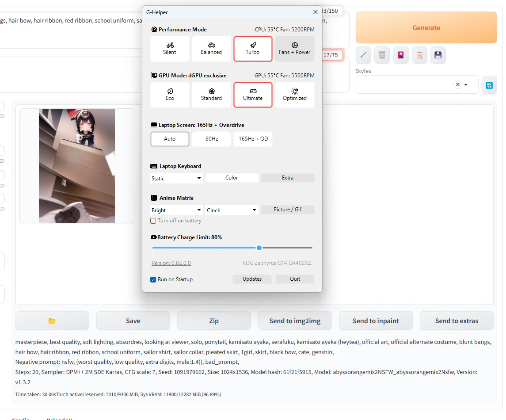The image size is (506, 420).
Task: Click the car icon on Balanced
Action: click(x=212, y=45)
